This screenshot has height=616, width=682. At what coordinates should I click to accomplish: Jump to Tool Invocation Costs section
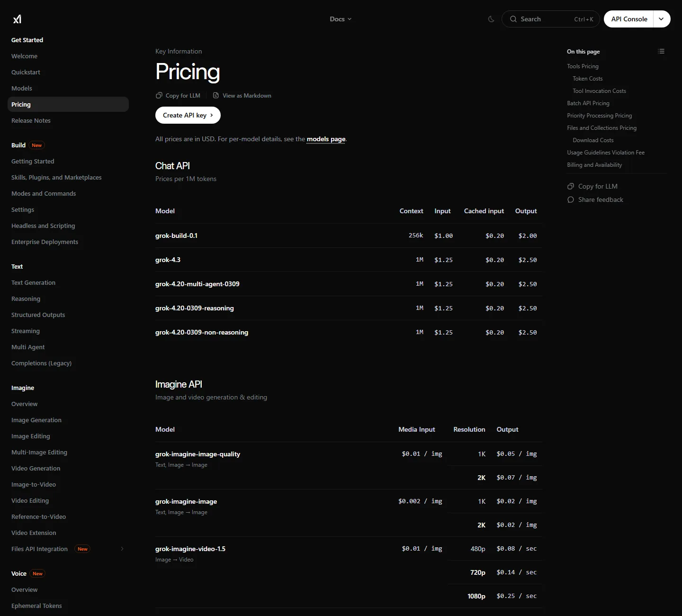(599, 91)
